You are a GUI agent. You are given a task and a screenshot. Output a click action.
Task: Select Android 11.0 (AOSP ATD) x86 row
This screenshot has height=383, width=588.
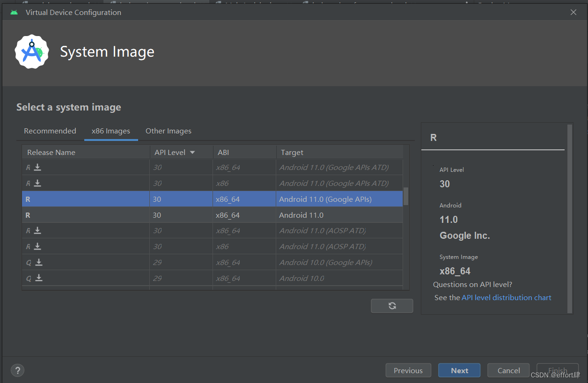coord(213,246)
